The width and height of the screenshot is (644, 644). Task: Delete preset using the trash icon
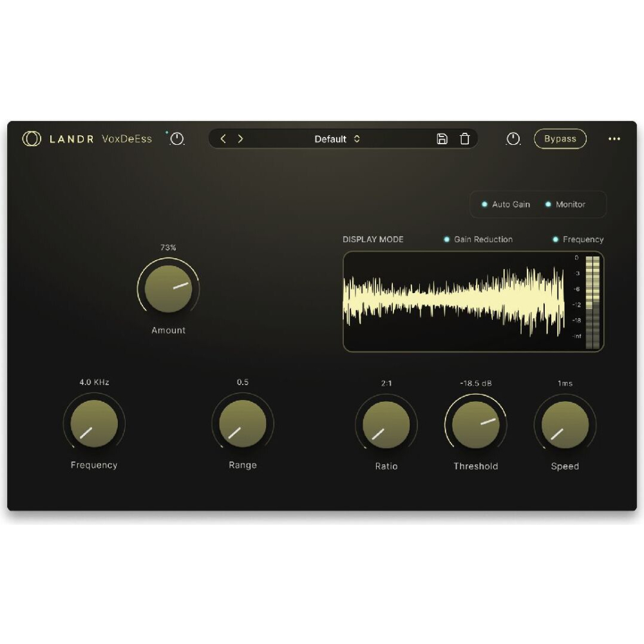point(464,139)
